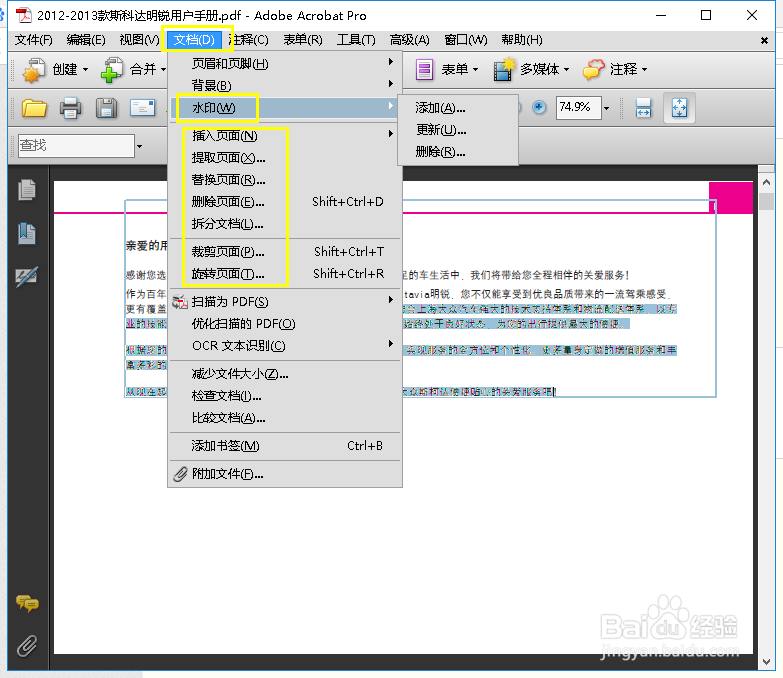783x678 pixels.
Task: Open the Advanced (高级) menu
Action: pyautogui.click(x=409, y=40)
